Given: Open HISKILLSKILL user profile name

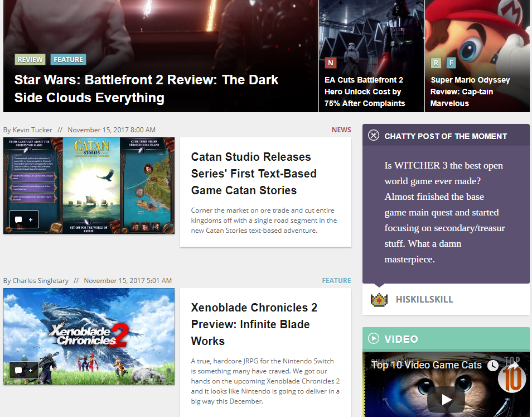Looking at the screenshot, I should pyautogui.click(x=424, y=300).
